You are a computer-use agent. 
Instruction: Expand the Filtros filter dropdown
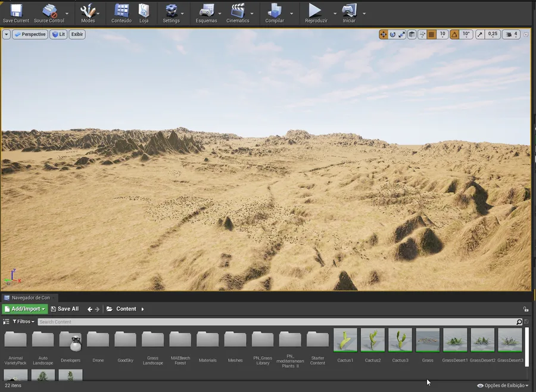[23, 322]
